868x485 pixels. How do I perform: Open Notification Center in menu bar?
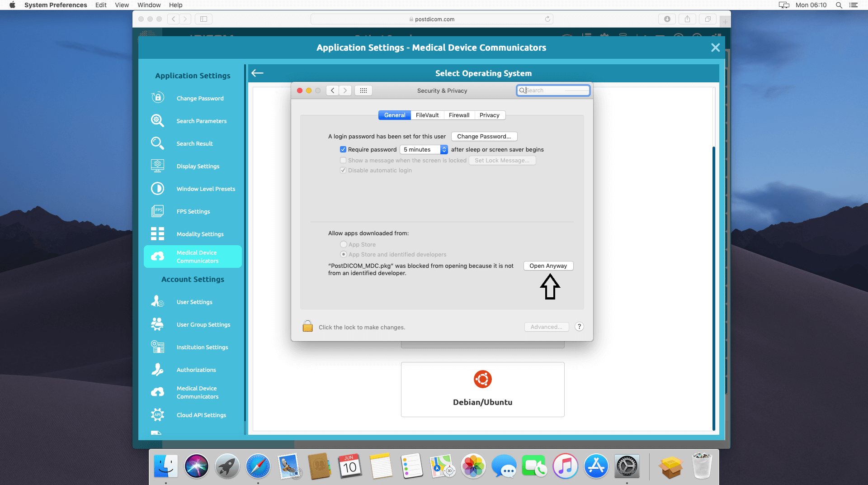854,5
